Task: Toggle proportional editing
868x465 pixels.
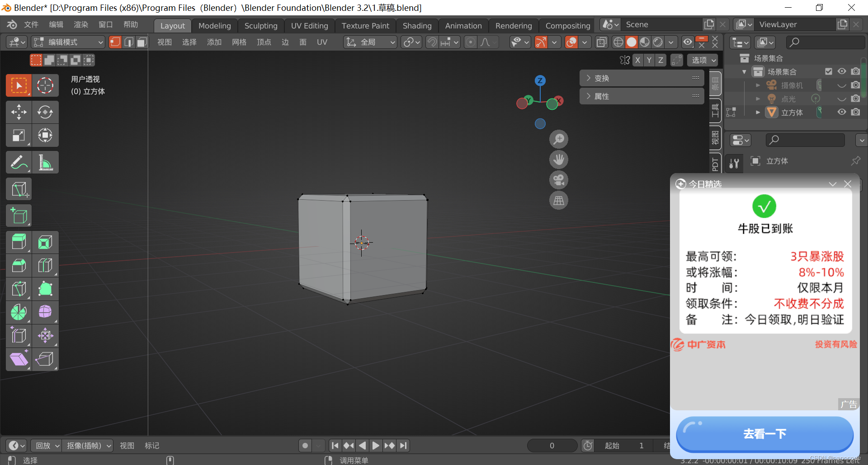Action: [471, 42]
